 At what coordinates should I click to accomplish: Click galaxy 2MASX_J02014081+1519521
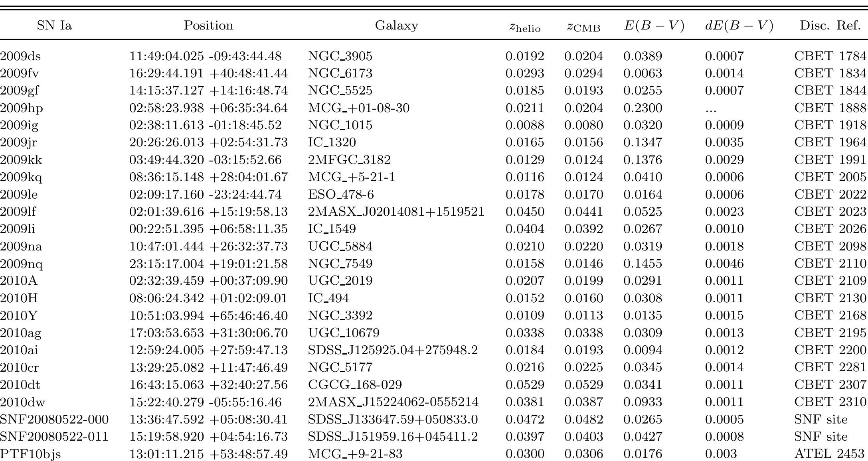click(x=396, y=212)
